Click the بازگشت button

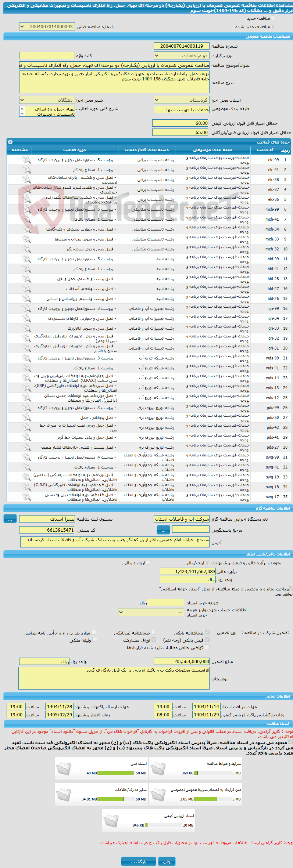click(x=139, y=861)
